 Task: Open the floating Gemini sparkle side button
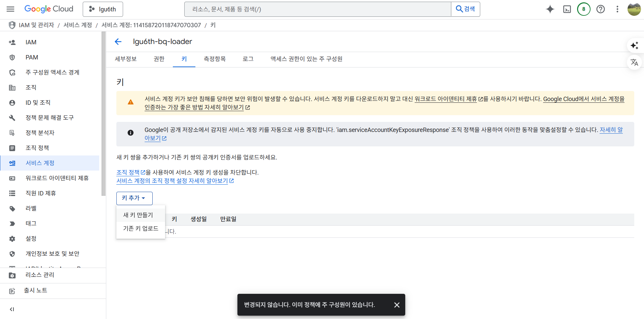[635, 46]
